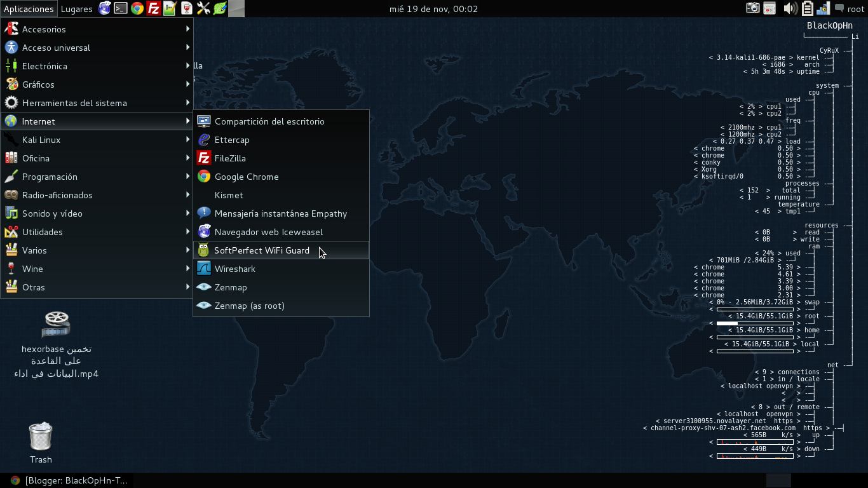Expand the Wine submenu arrow

click(x=187, y=268)
